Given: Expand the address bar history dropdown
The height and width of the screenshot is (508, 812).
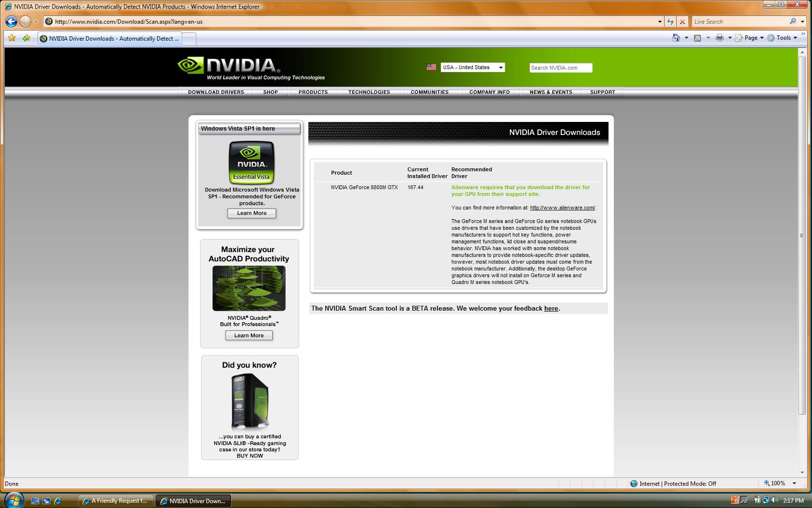Looking at the screenshot, I should [x=660, y=22].
